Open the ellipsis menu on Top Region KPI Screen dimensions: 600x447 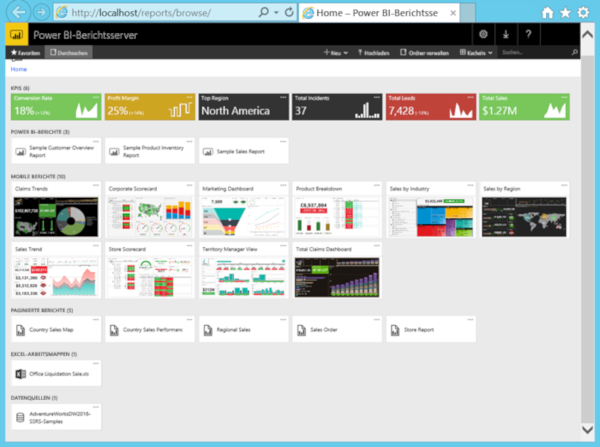tap(283, 97)
